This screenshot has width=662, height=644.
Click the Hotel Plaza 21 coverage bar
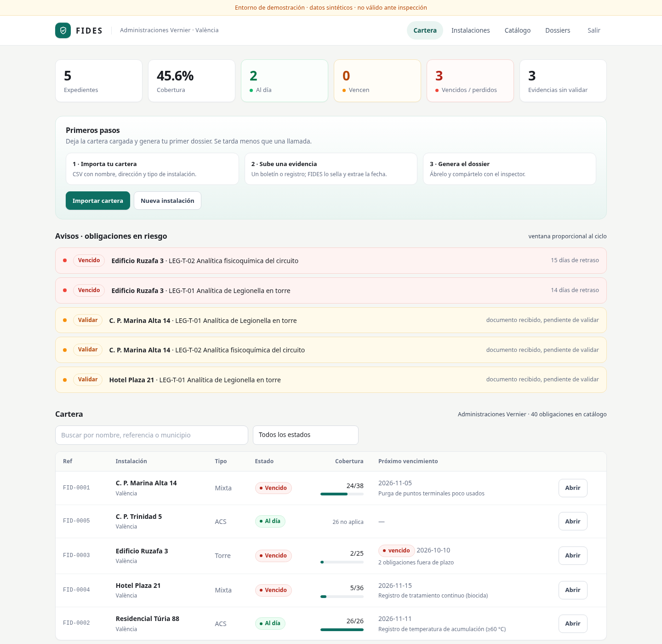[342, 597]
